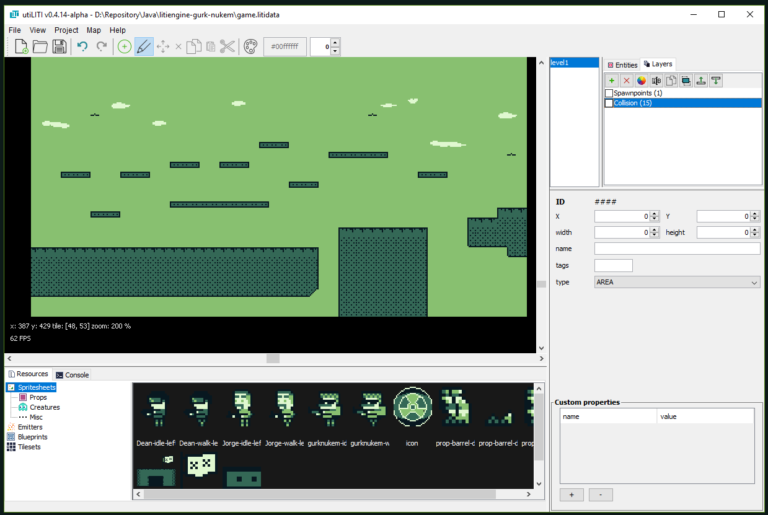Redo the last action
Viewport: 768px width, 515px height.
pyautogui.click(x=101, y=47)
